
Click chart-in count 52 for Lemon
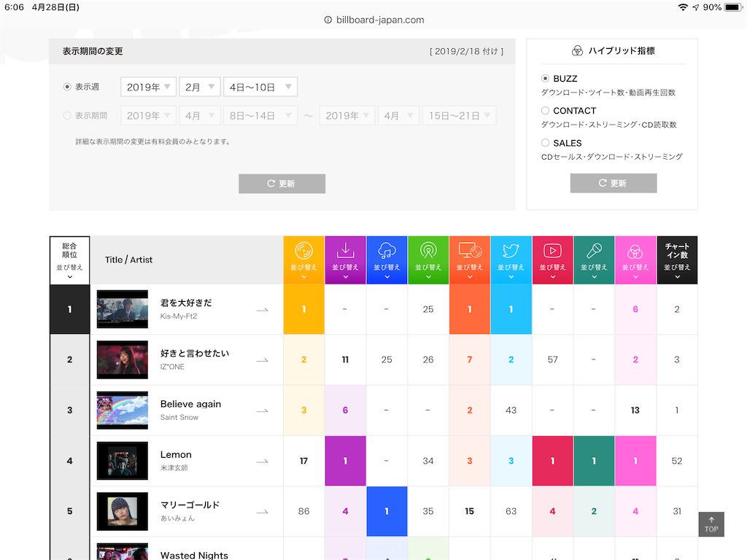click(x=677, y=461)
